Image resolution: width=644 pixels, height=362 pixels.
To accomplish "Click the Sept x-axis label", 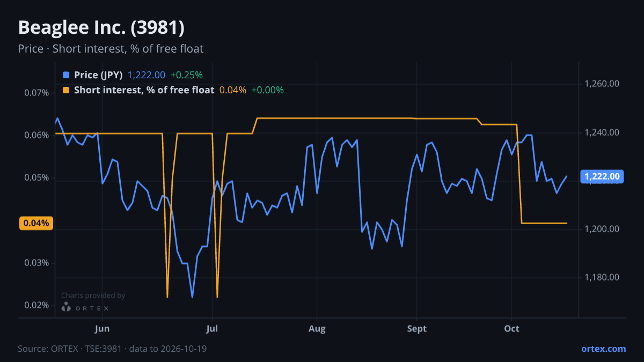I will pyautogui.click(x=417, y=329).
